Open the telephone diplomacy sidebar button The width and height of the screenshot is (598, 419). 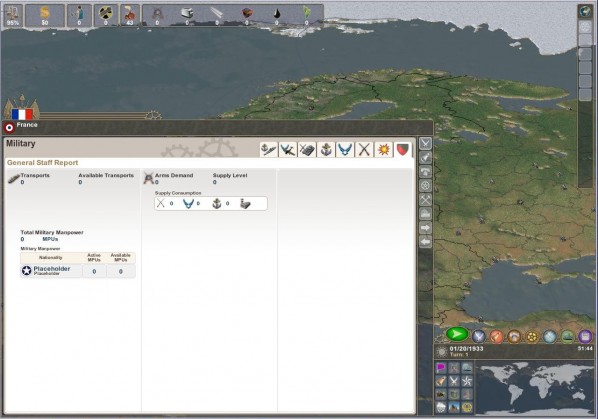(x=426, y=172)
